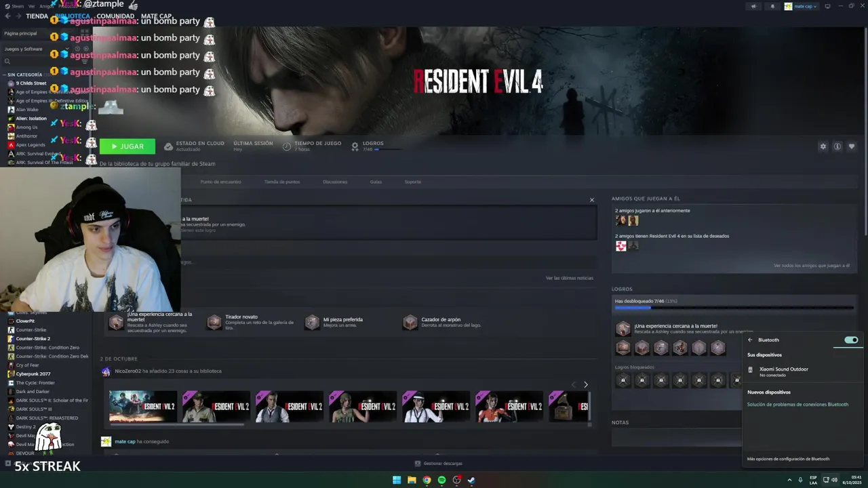This screenshot has height=488, width=868.
Task: Open Punto de encuentro tab
Action: (220, 182)
